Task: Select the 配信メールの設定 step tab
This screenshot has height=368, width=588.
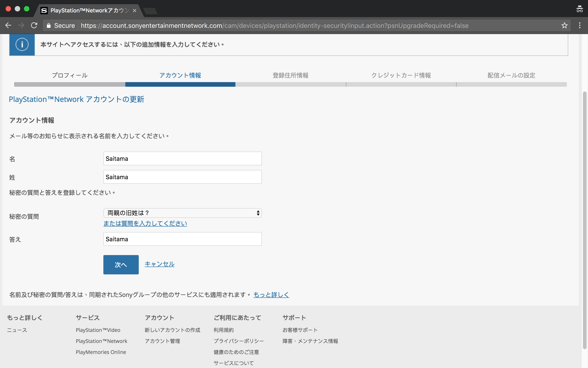Action: coord(512,75)
